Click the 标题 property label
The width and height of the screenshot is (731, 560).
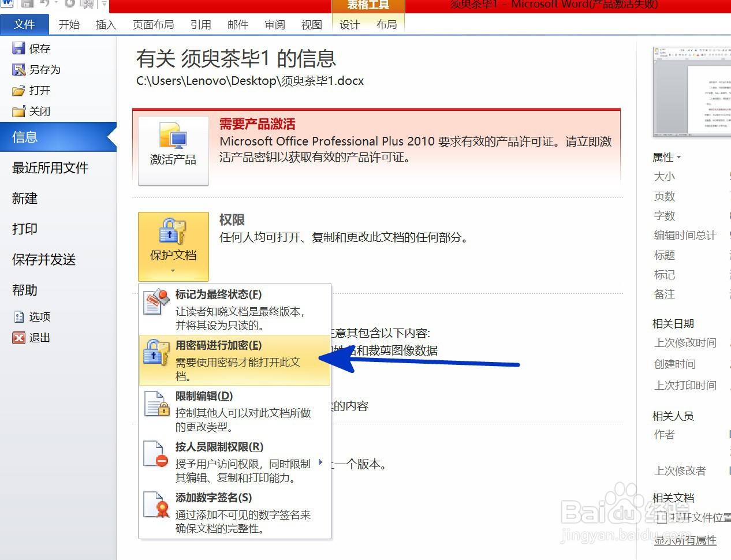click(665, 255)
